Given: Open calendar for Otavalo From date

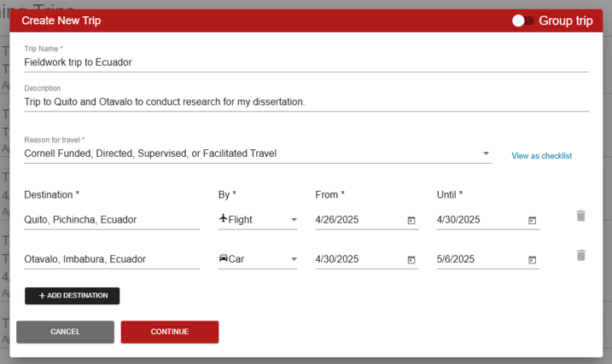Looking at the screenshot, I should (411, 259).
